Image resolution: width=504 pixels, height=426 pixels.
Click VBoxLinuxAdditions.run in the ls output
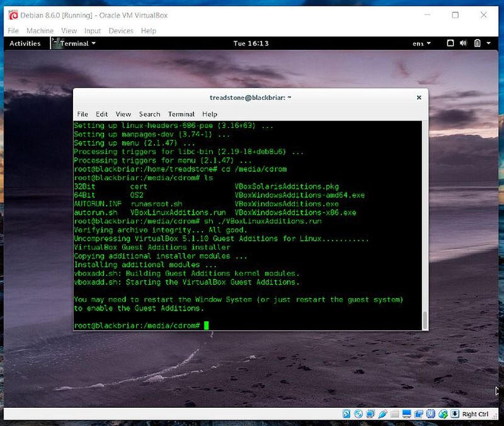click(178, 212)
